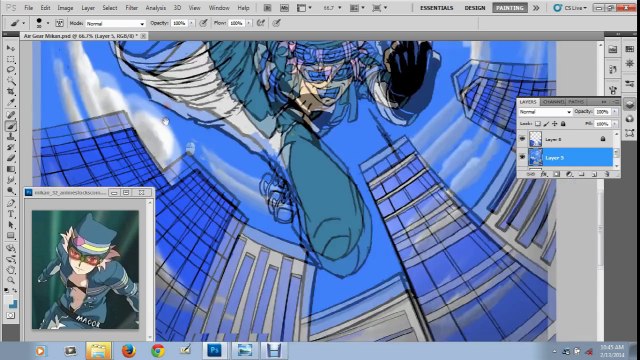
Task: Switch to the Channels tab
Action: point(553,102)
